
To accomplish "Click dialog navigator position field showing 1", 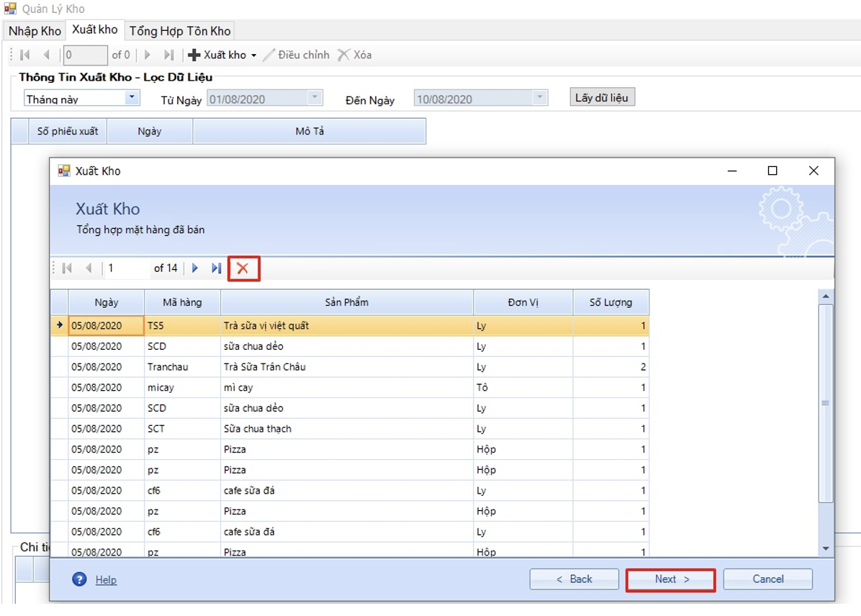I will click(x=127, y=268).
